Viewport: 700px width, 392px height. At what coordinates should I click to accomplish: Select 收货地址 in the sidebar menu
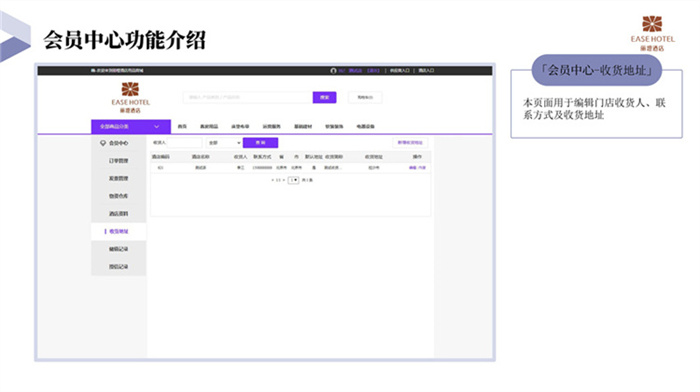pyautogui.click(x=118, y=231)
